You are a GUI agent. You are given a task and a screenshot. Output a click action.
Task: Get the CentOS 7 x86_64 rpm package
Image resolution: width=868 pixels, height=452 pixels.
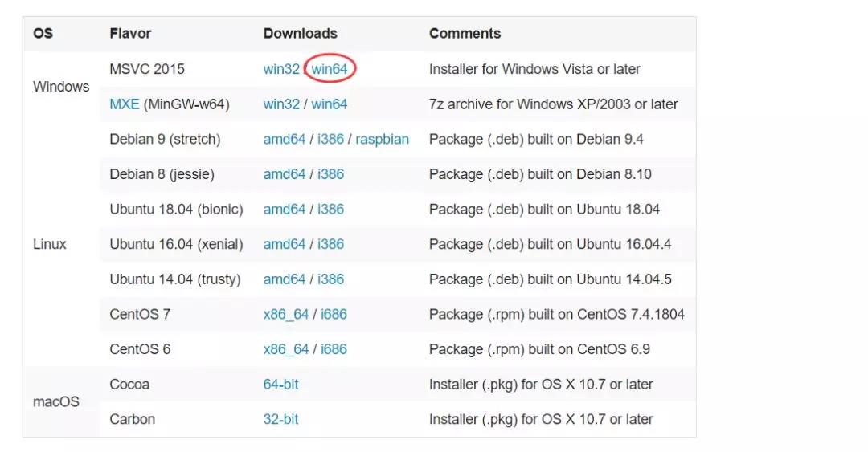pyautogui.click(x=286, y=315)
